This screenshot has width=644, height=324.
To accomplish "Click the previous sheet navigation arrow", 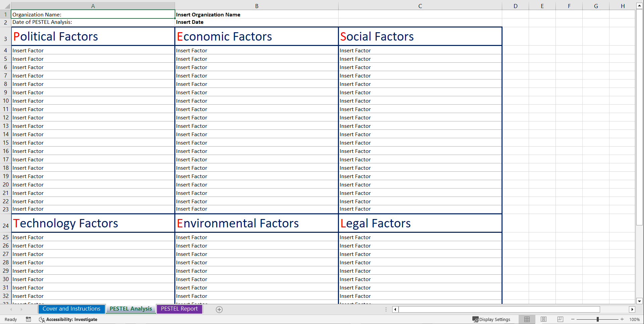I will 11,309.
